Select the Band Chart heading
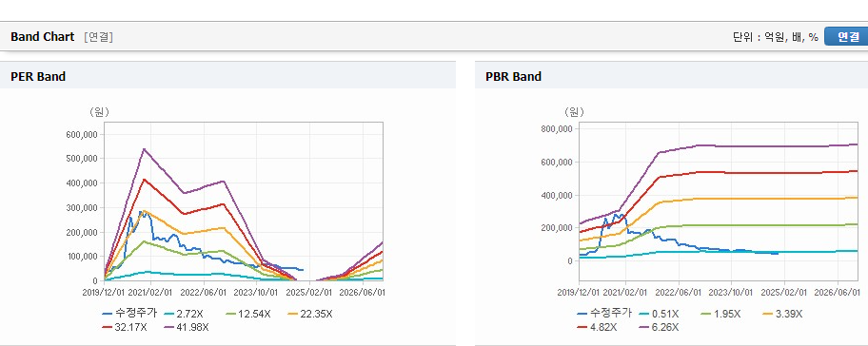Image resolution: width=868 pixels, height=346 pixels. coord(42,37)
